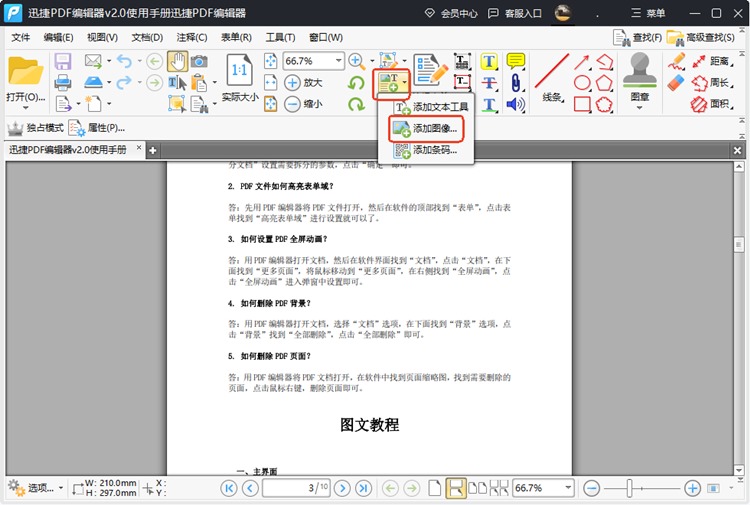
Task: Select the pentagon polygon tool
Action: 604,83
